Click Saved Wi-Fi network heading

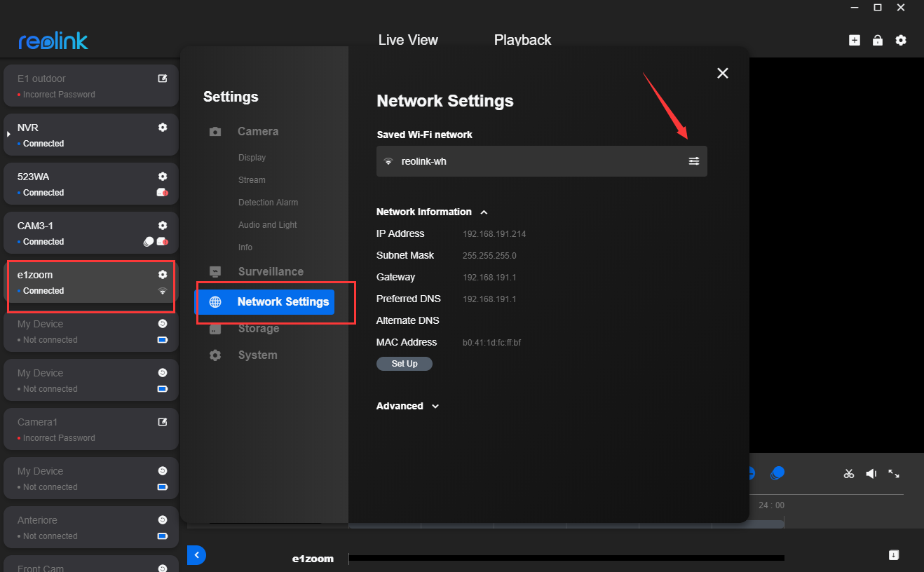(x=425, y=135)
